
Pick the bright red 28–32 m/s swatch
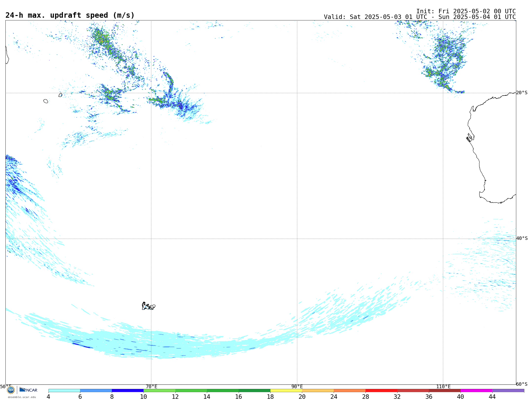pos(381,391)
